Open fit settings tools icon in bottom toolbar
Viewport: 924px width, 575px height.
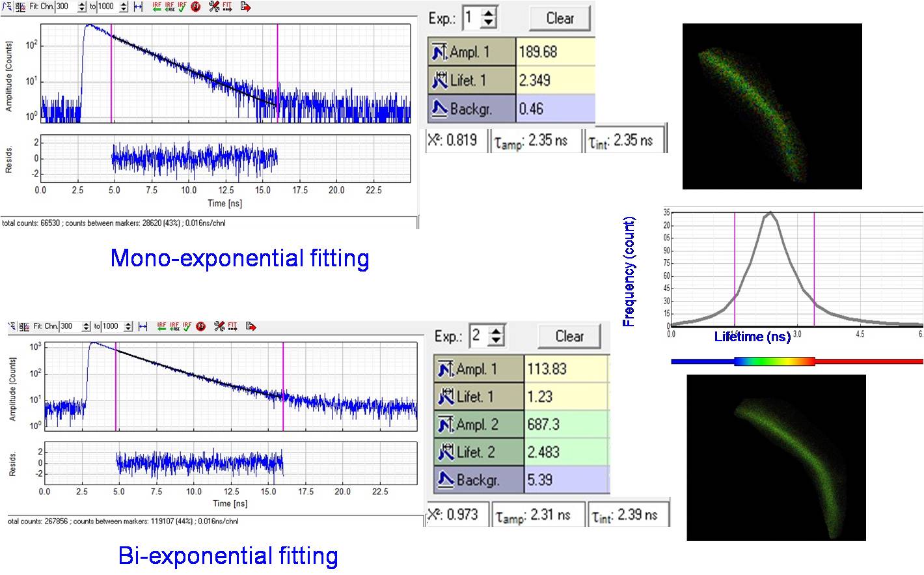coord(219,326)
